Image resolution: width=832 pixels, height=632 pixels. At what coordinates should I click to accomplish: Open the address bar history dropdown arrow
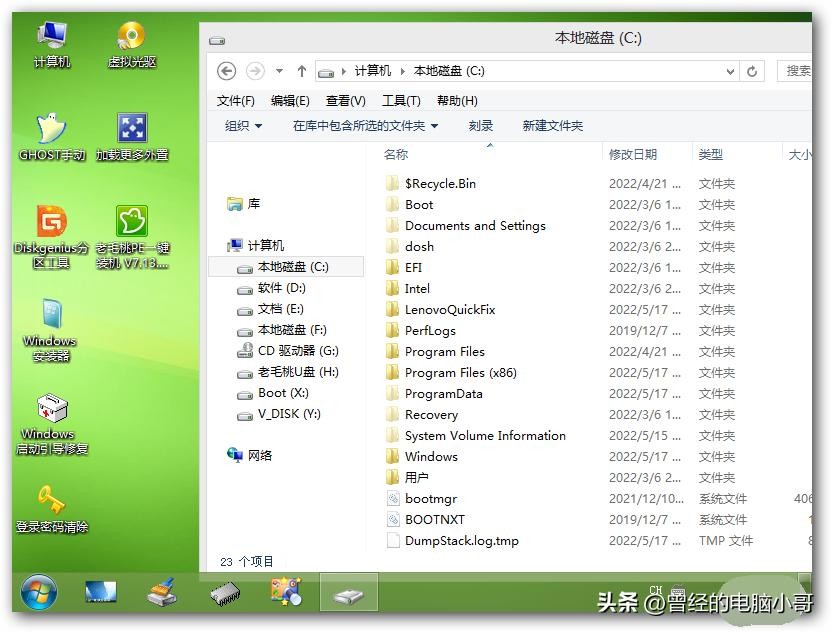[730, 71]
